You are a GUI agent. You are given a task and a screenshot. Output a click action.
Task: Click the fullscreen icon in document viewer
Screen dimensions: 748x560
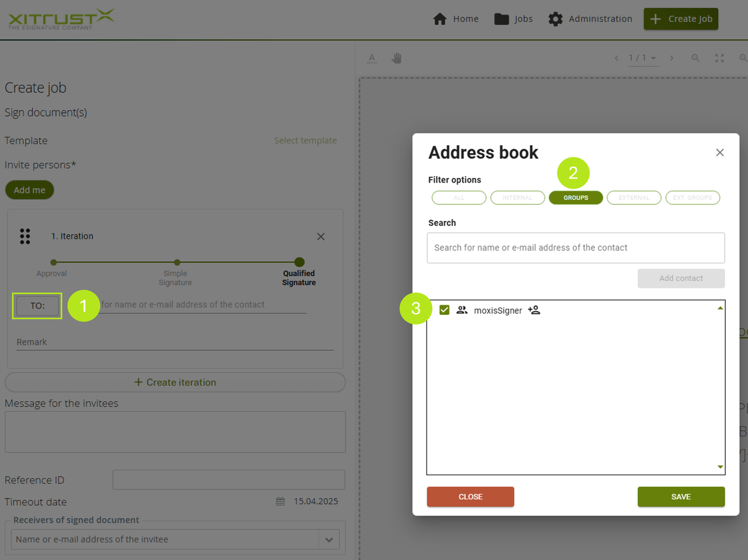coord(719,58)
